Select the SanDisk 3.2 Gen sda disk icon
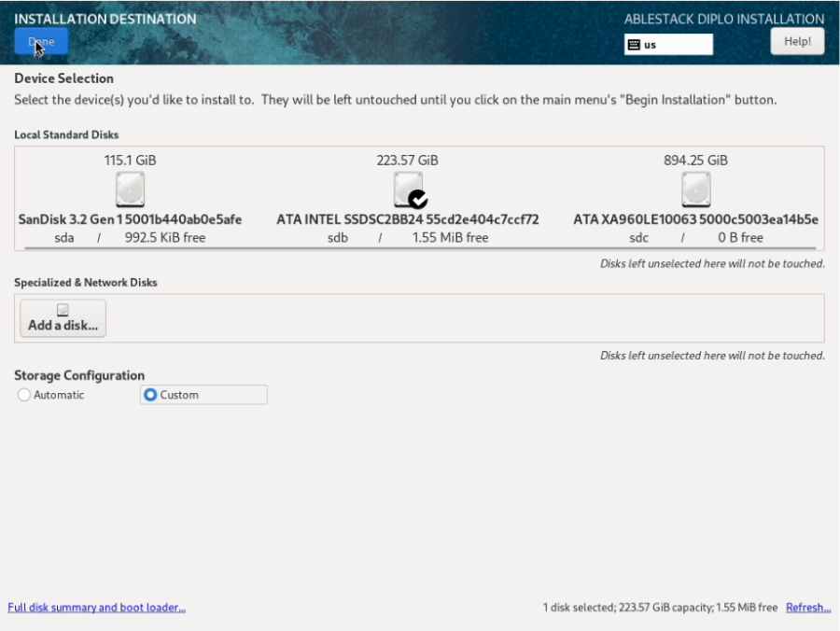Viewport: 840px width, 631px height. pos(130,189)
